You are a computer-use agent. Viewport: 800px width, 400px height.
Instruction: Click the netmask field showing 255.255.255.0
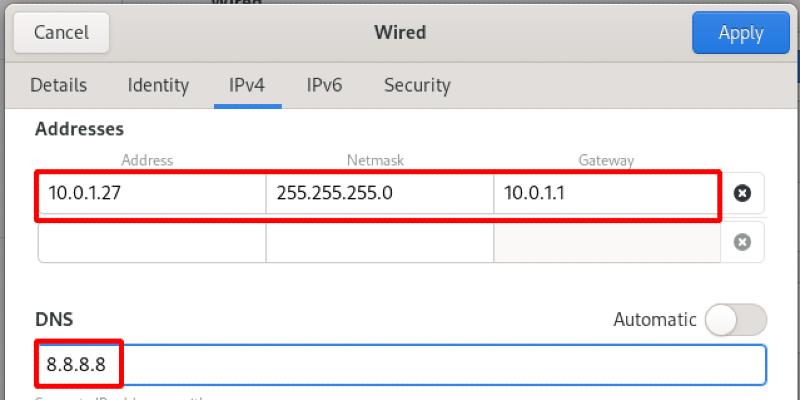pyautogui.click(x=379, y=193)
